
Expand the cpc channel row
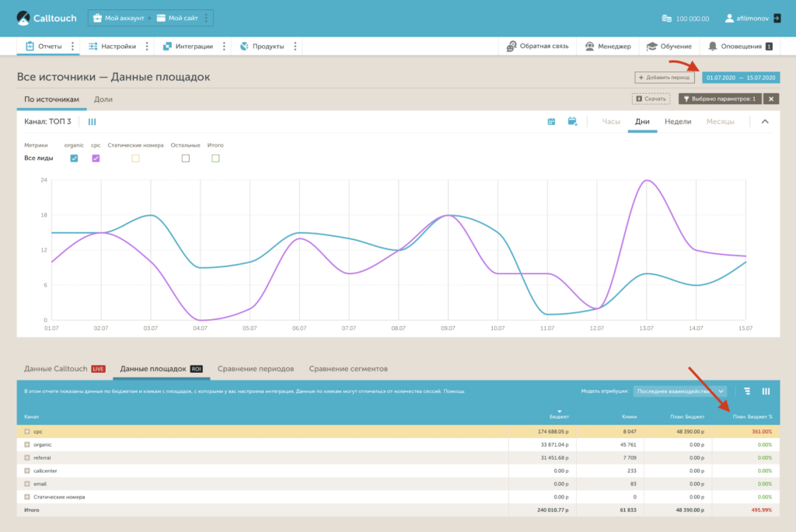pos(27,431)
